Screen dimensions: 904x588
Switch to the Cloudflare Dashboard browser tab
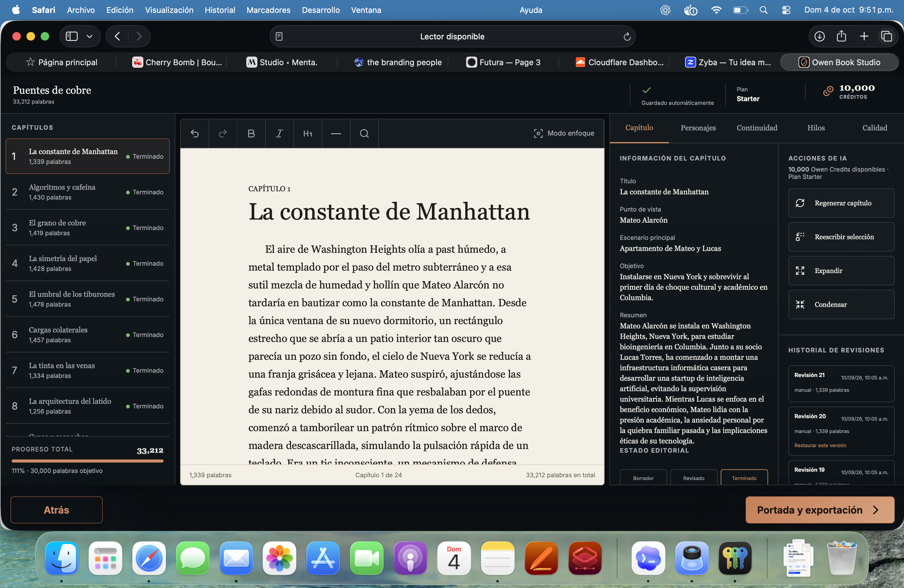(620, 62)
